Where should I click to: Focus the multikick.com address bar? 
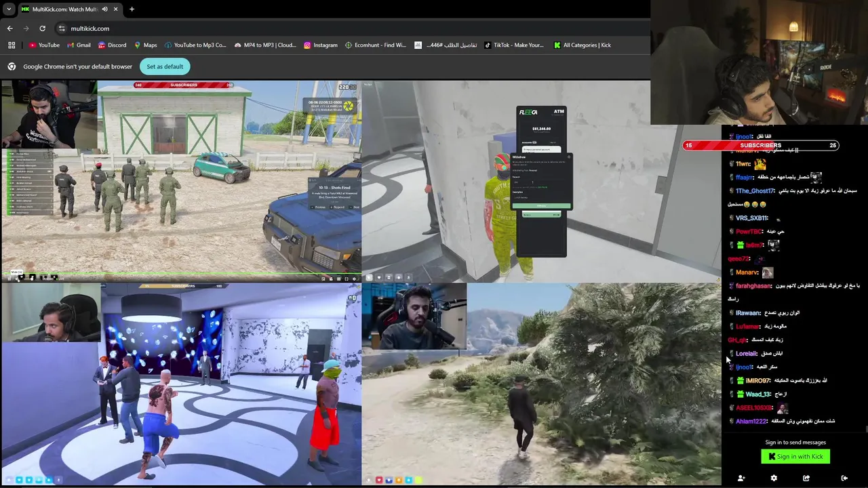coord(353,28)
